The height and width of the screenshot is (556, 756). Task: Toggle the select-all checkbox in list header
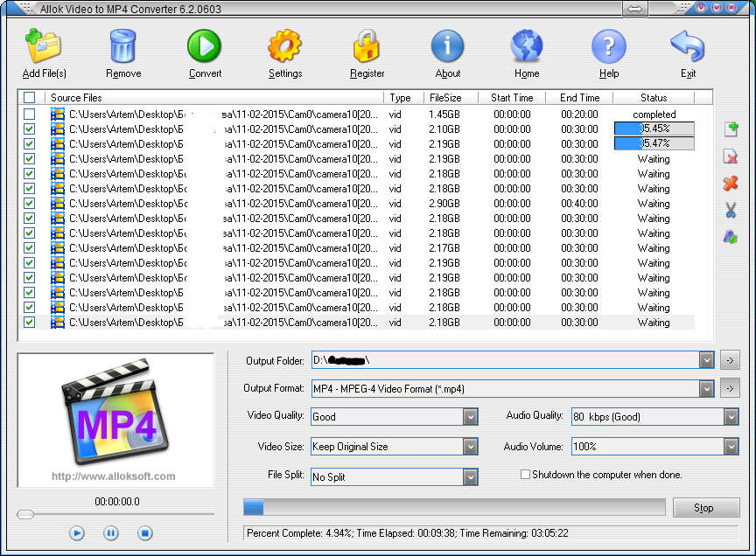(30, 98)
